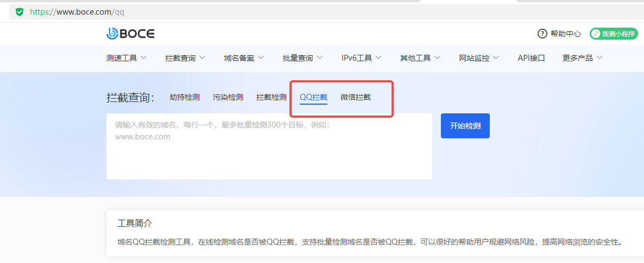This screenshot has width=644, height=263.
Task: Click the help center question mark icon
Action: click(542, 34)
